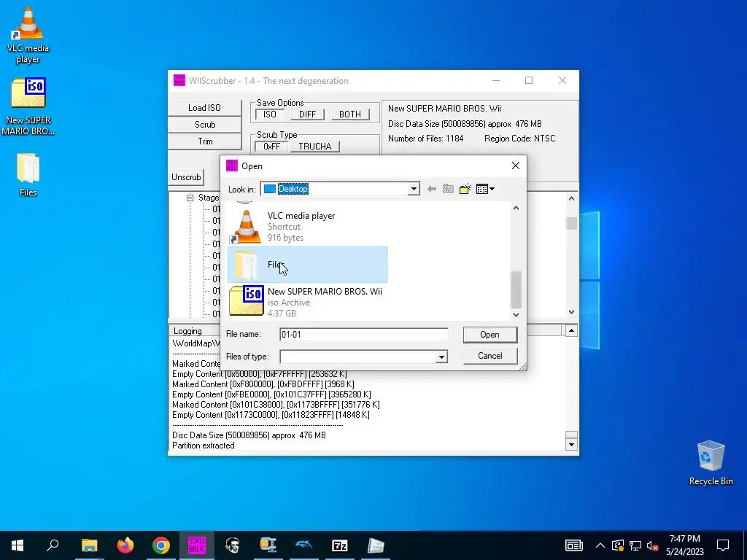This screenshot has width=747, height=560.
Task: Launch Firefox from the taskbar
Action: [x=125, y=545]
